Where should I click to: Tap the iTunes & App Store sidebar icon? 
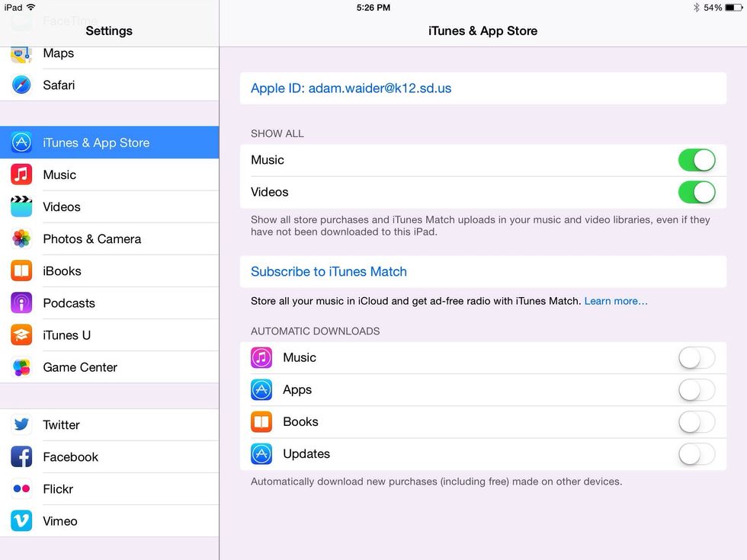tap(21, 142)
